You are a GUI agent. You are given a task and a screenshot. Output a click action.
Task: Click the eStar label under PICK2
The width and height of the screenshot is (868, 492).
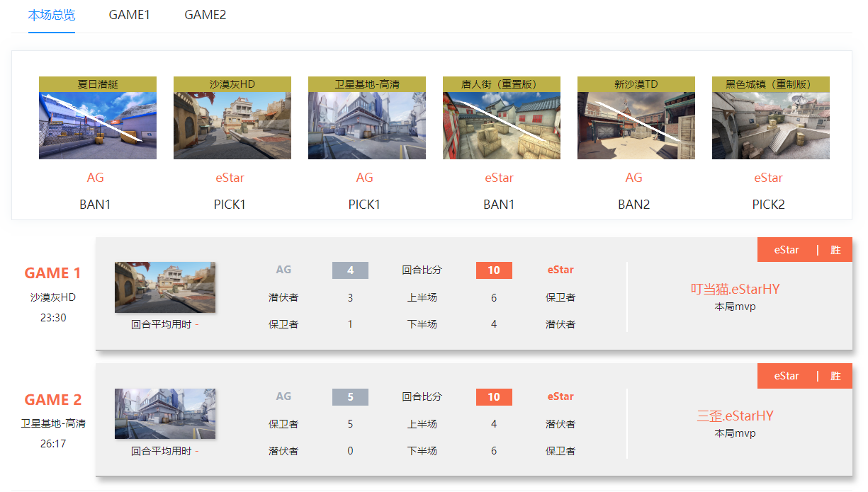click(x=769, y=178)
